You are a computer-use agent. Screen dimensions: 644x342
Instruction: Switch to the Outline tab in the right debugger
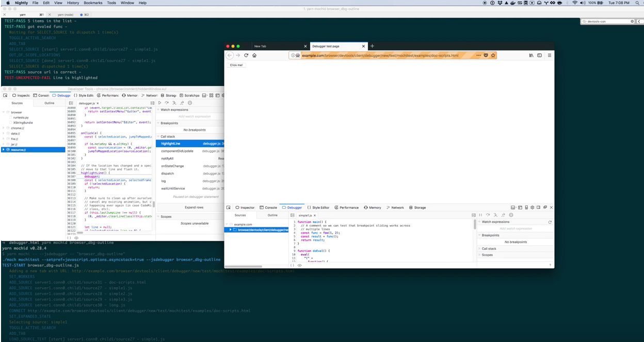coord(272,215)
